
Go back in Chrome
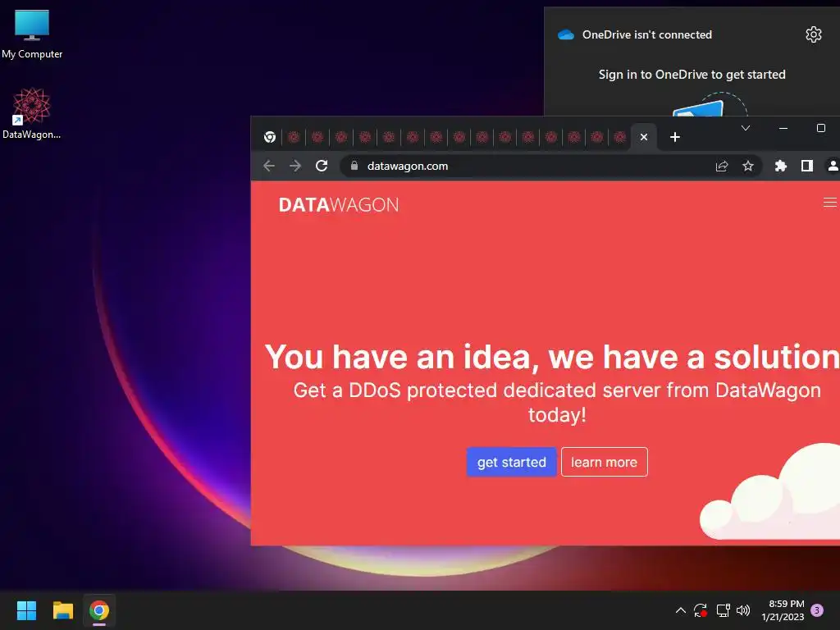269,166
